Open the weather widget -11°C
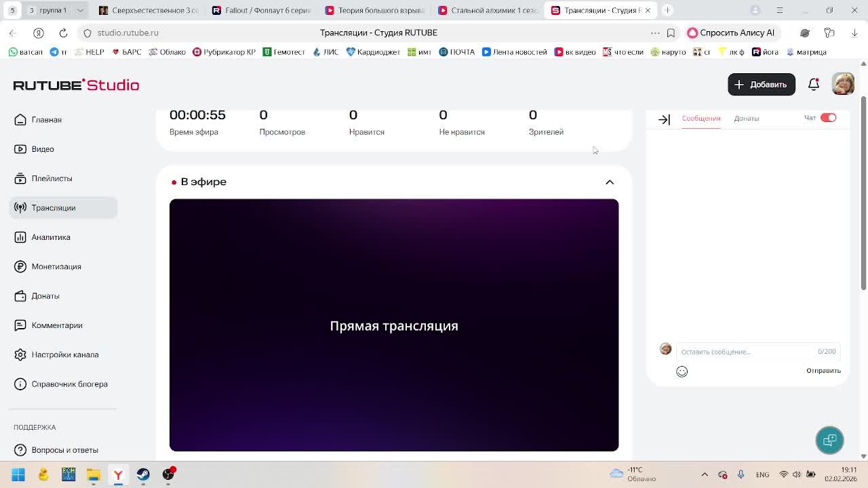This screenshot has width=868, height=488. 633,474
